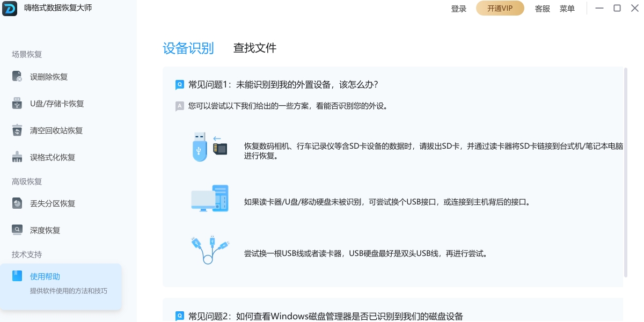Screen dimensions: 644x322
Task: Click the U盘/存储卡恢复 USB icon
Action: point(17,104)
